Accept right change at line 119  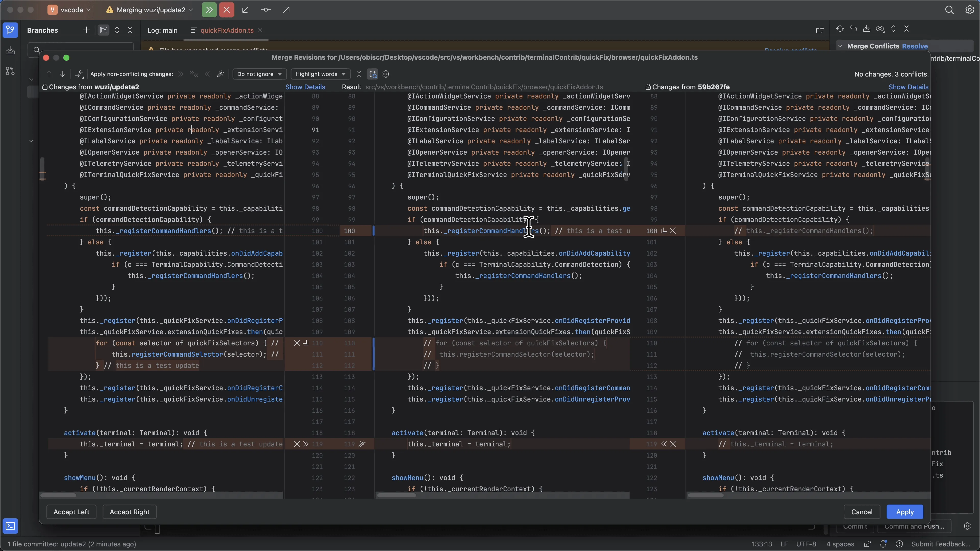[664, 444]
